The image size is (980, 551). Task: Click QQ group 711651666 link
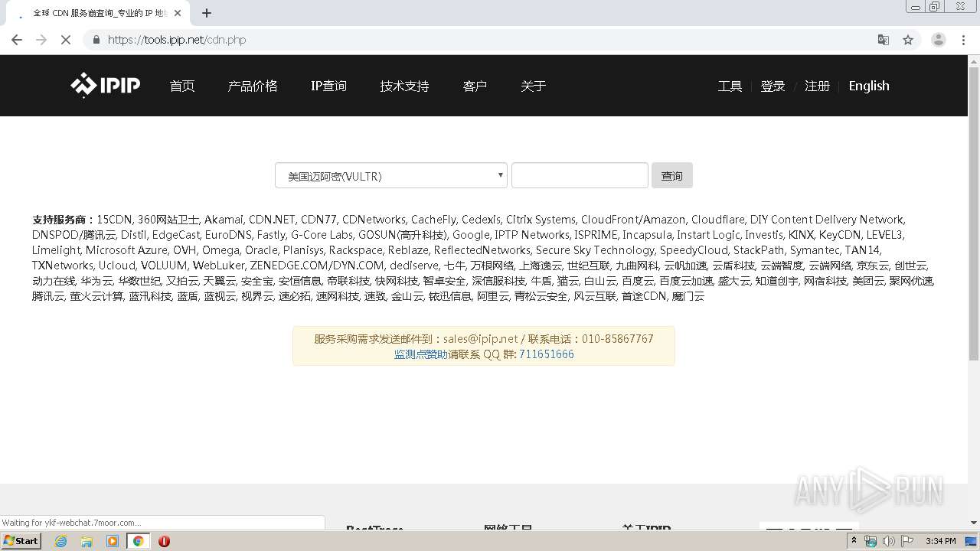click(x=547, y=354)
